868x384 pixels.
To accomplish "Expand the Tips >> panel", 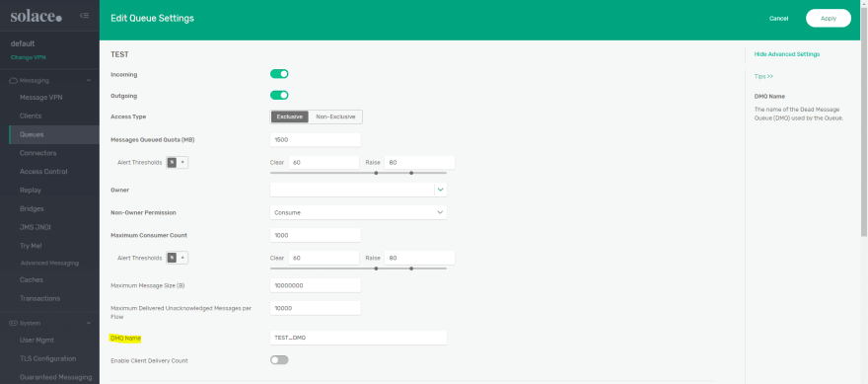I will pos(763,76).
